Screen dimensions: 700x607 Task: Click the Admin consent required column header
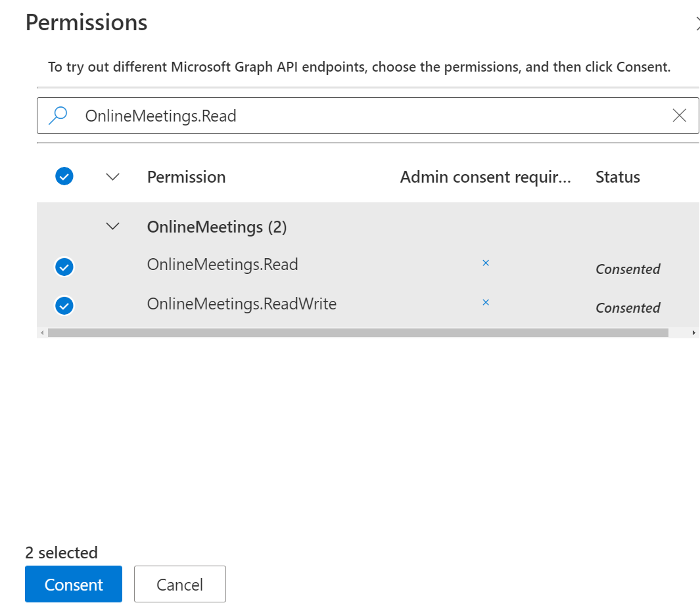point(485,177)
